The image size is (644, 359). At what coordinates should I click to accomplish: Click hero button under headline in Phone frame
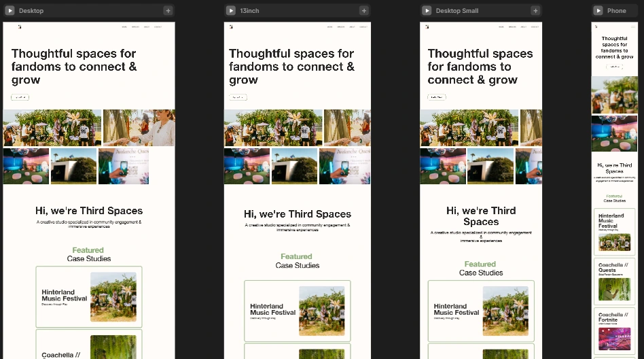coord(614,67)
